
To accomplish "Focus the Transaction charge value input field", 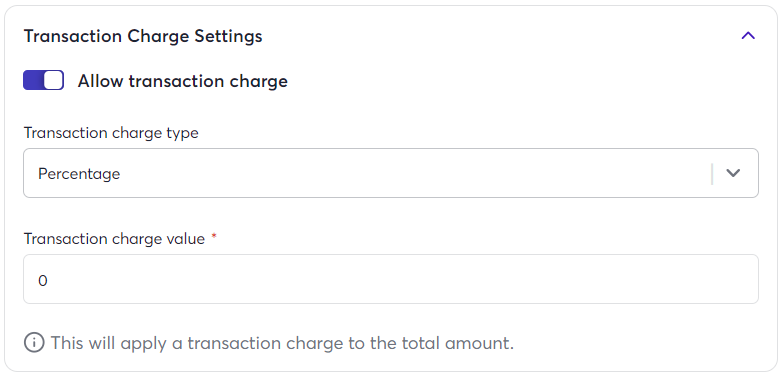I will click(x=391, y=279).
